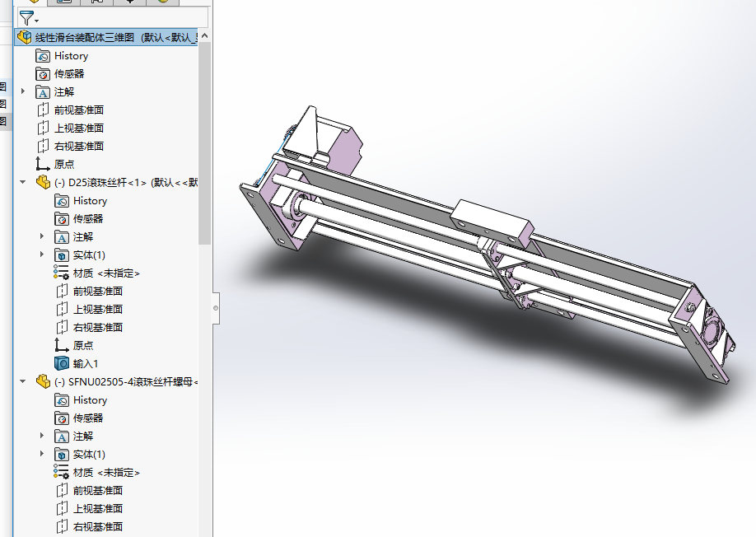Select 传感器 folder under SFNU02505-4 nut
This screenshot has width=756, height=537.
[78, 418]
